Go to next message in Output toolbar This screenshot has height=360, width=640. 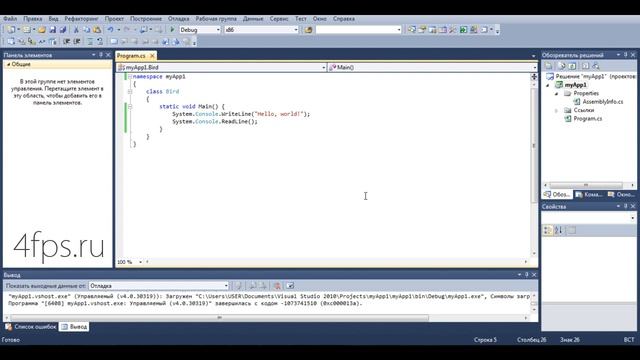coord(262,286)
